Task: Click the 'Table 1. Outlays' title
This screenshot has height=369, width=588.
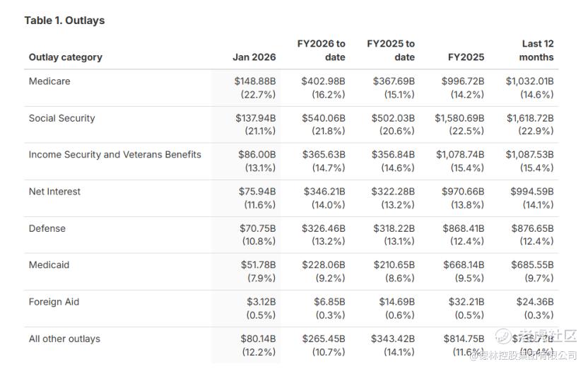Action: coord(64,20)
